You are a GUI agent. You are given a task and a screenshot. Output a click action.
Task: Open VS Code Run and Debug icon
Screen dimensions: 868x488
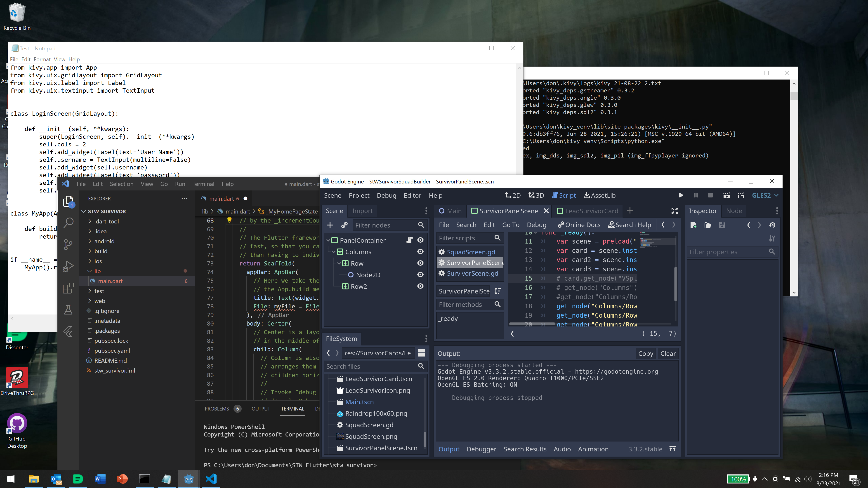[68, 266]
